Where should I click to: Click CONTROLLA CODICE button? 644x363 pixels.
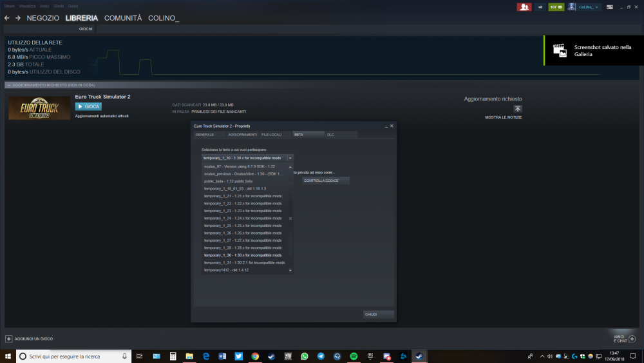326,181
